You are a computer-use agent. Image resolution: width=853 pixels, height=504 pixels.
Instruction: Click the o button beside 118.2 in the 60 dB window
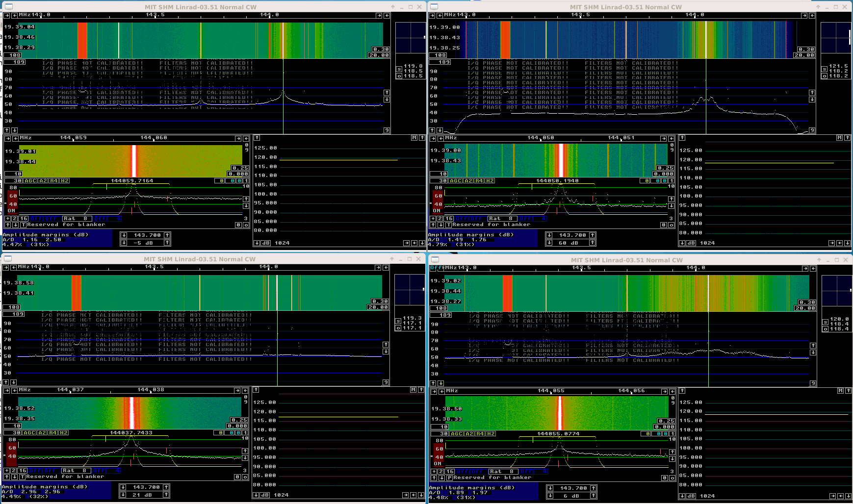pyautogui.click(x=824, y=76)
